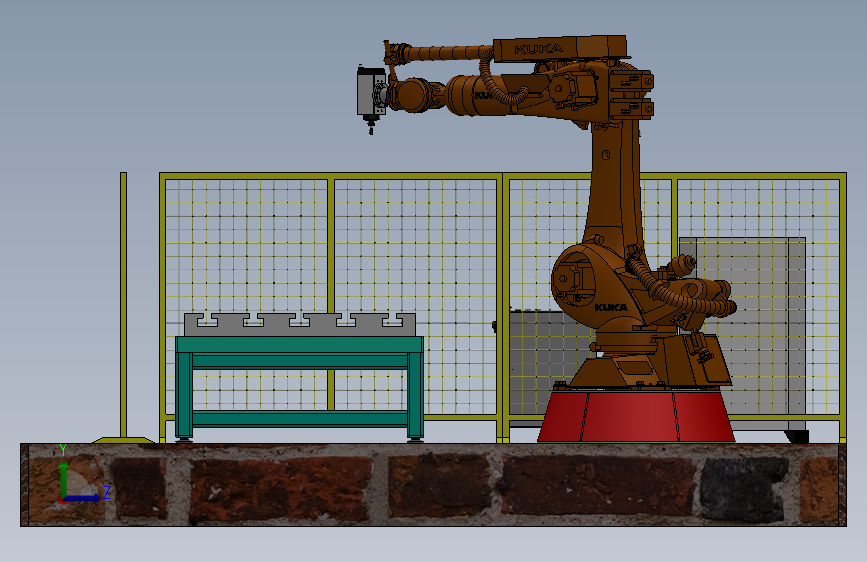867x562 pixels.
Task: Select the gray spindle on the robot wrist
Action: click(369, 93)
